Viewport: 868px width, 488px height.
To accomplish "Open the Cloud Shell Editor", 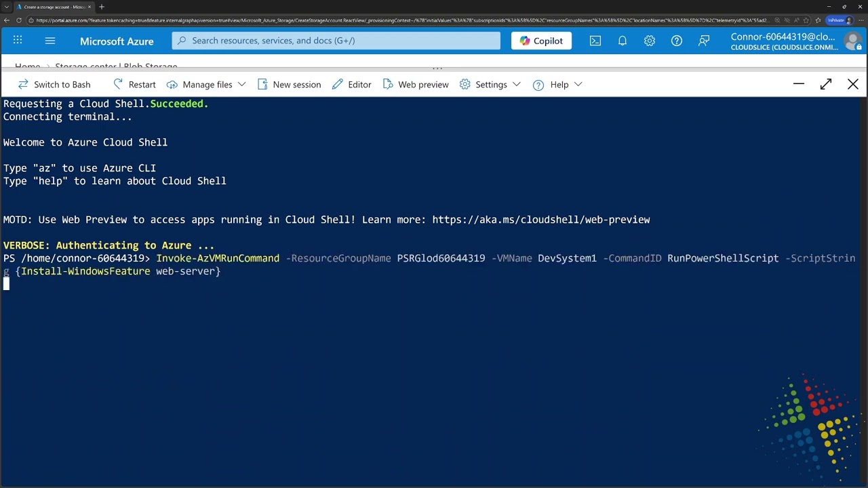I will (x=351, y=85).
